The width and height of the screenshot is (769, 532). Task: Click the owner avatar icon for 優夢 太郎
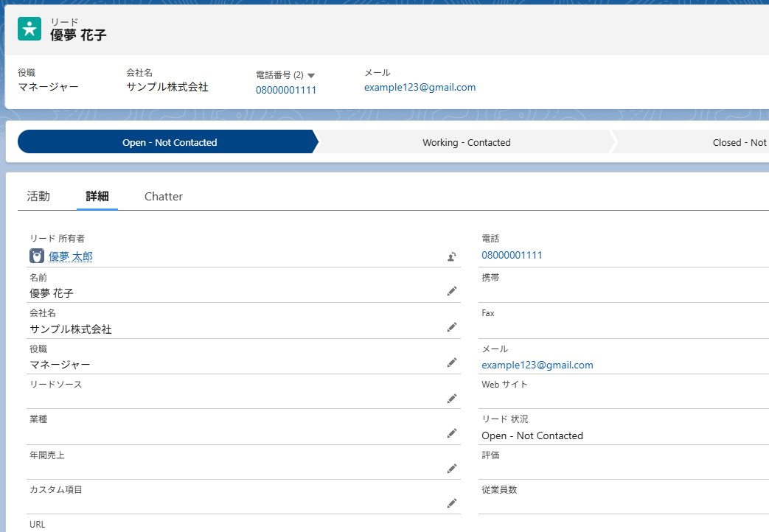pyautogui.click(x=37, y=256)
